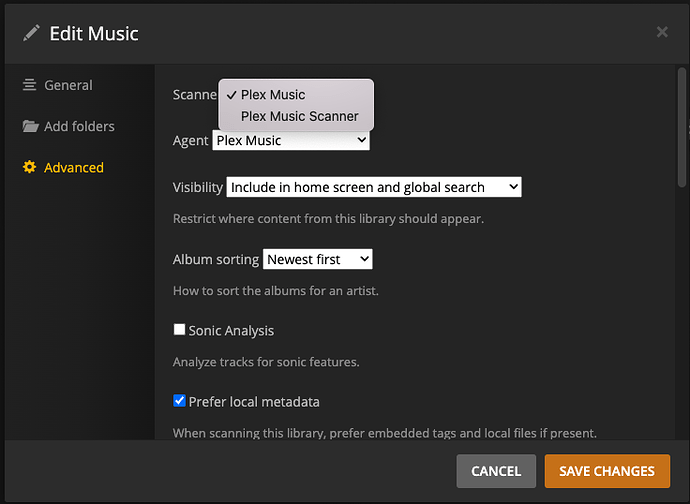This screenshot has width=690, height=504.
Task: Click the Prefer local metadata label
Action: pyautogui.click(x=254, y=402)
